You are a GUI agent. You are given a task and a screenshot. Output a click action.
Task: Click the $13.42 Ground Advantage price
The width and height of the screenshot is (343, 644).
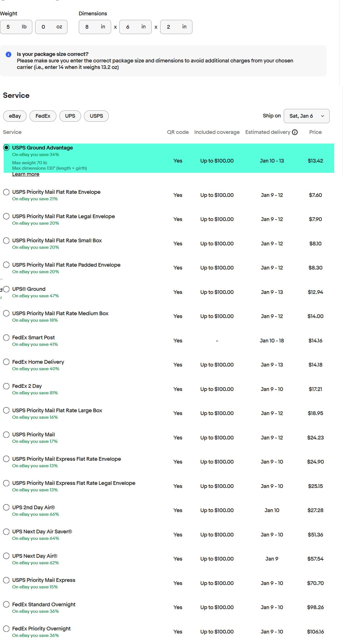pos(316,161)
